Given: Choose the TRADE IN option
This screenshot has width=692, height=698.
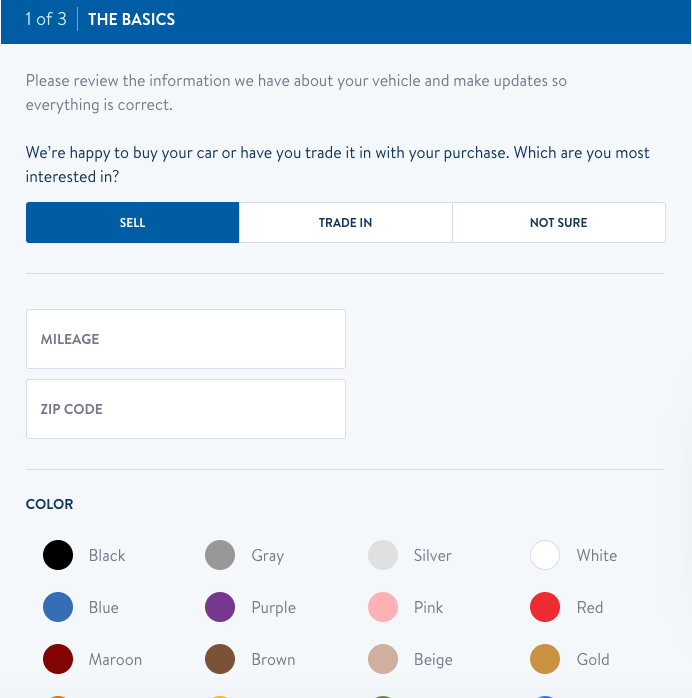Looking at the screenshot, I should (345, 223).
